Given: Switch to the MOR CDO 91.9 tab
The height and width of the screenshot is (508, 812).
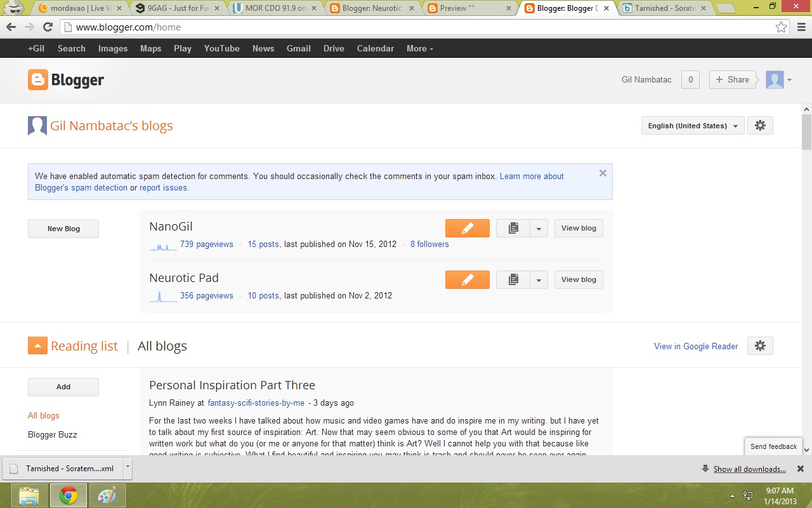Looking at the screenshot, I should tap(276, 8).
